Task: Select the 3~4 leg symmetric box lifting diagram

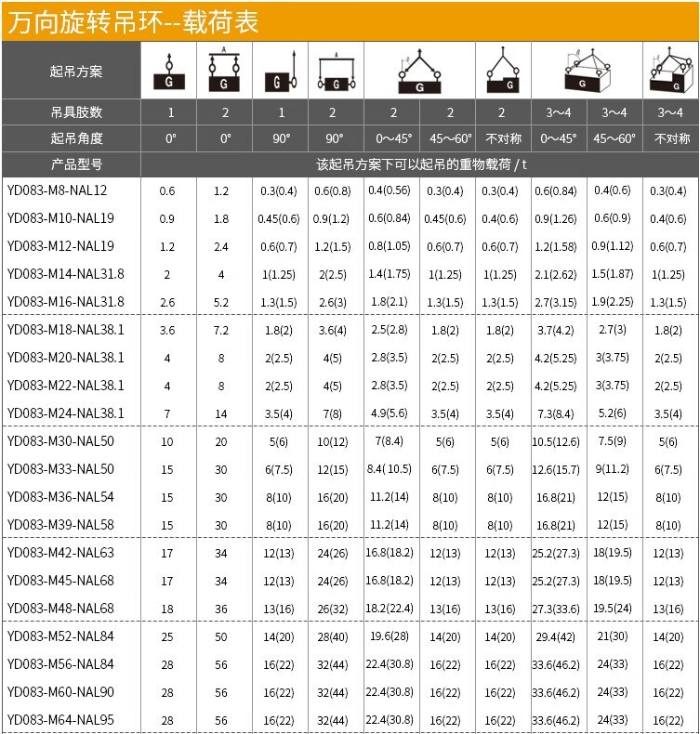Action: [x=586, y=72]
